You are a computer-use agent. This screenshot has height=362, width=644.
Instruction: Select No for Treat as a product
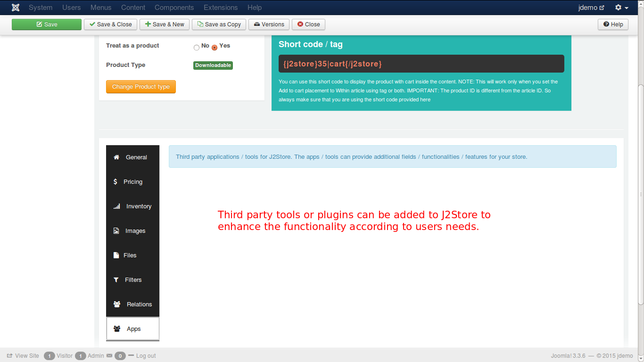pos(197,47)
